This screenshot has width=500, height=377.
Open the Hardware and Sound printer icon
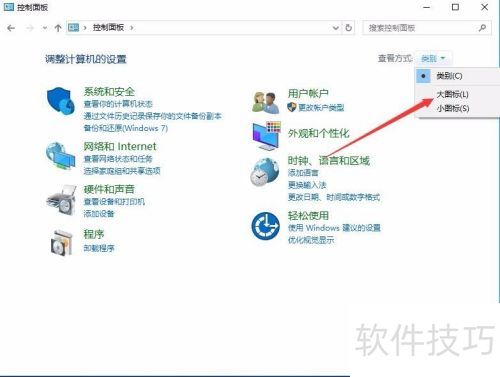click(62, 200)
